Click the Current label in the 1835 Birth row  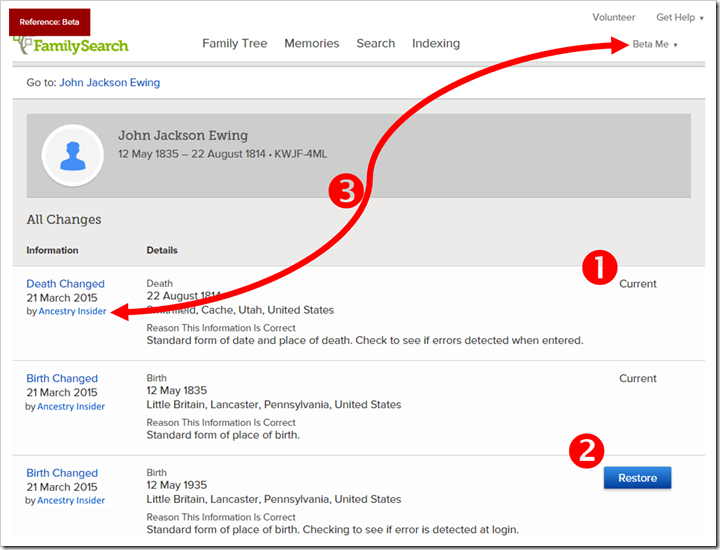638,378
